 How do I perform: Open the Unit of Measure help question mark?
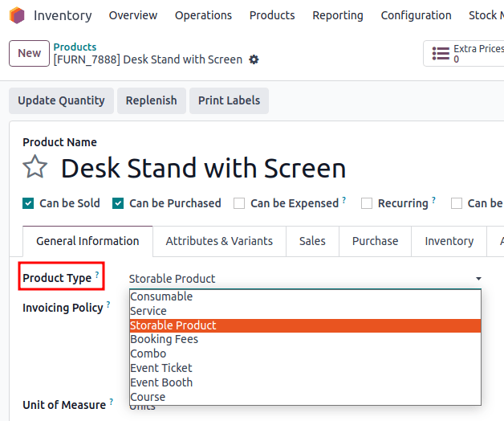pos(112,402)
